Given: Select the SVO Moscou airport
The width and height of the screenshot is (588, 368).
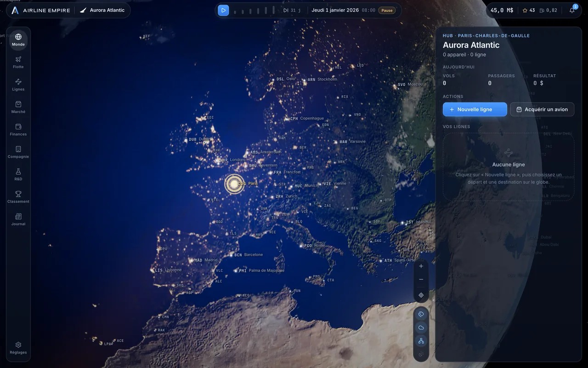Looking at the screenshot, I should tap(408, 85).
